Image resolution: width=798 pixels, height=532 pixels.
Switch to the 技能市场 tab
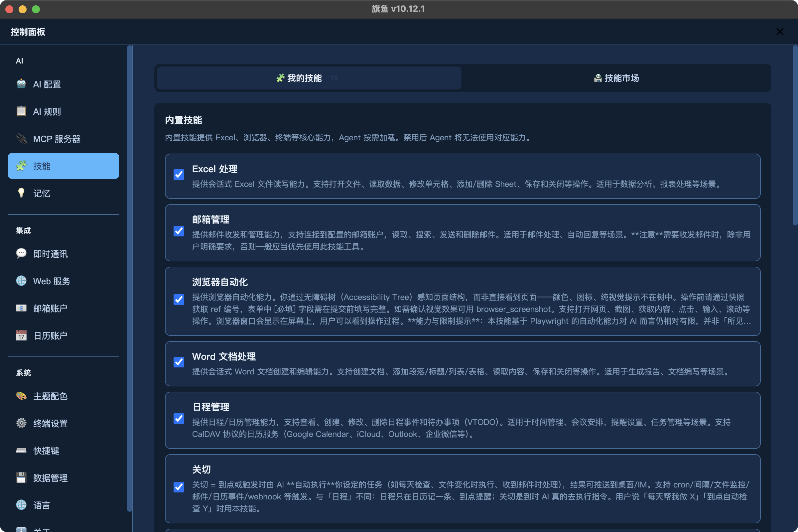click(x=616, y=78)
